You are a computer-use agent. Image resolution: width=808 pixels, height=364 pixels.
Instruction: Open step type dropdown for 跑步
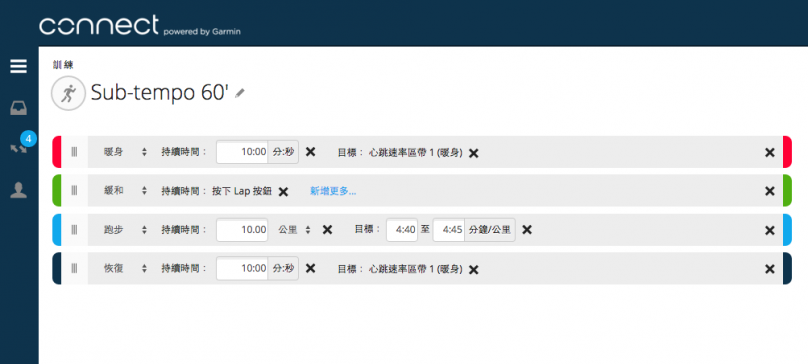click(125, 230)
